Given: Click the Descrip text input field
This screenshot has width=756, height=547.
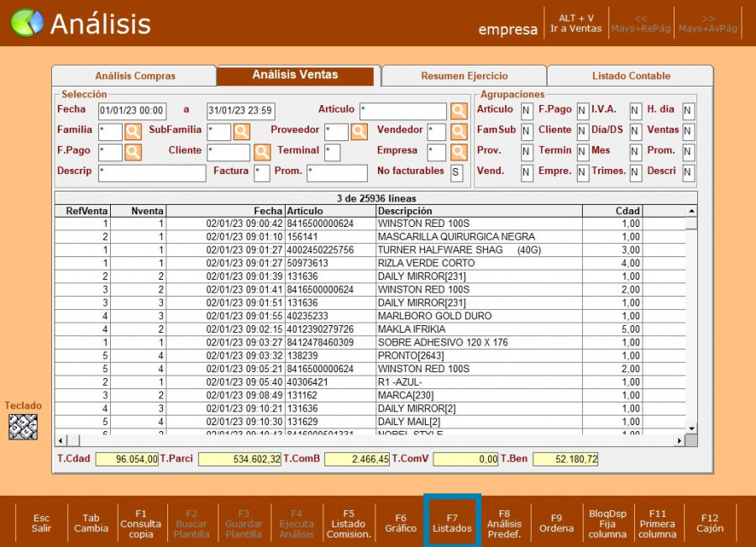Looking at the screenshot, I should click(x=152, y=173).
